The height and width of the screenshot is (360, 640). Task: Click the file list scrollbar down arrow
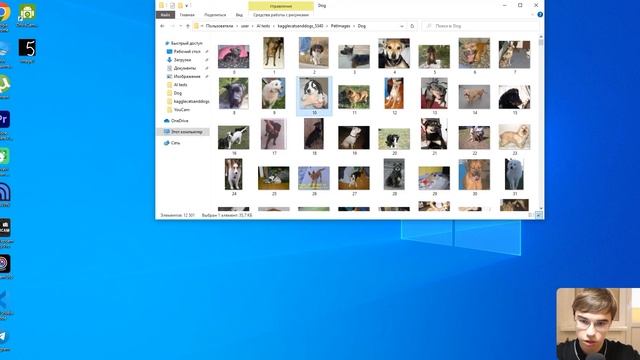pos(541,208)
